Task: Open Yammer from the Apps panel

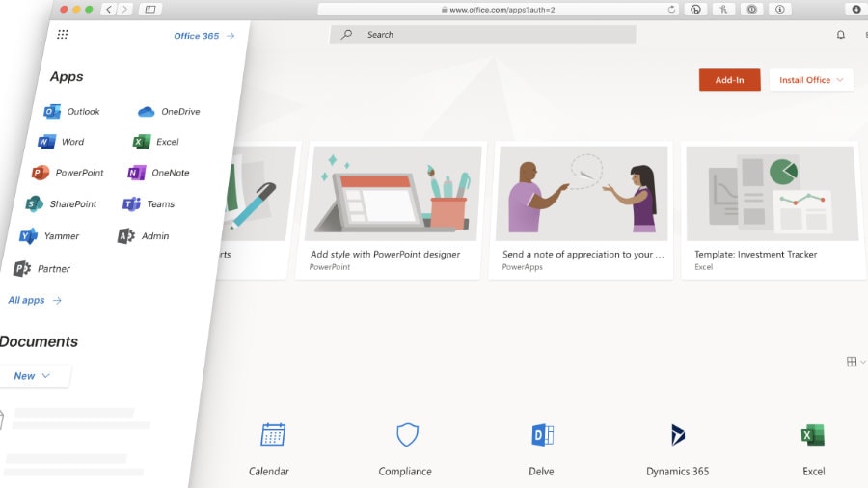Action: click(x=49, y=236)
